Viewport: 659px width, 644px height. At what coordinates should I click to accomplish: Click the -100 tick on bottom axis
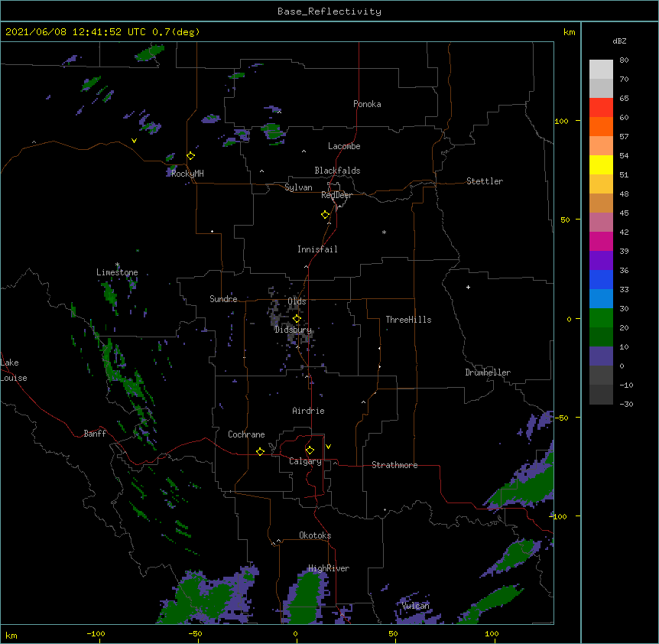click(x=96, y=633)
